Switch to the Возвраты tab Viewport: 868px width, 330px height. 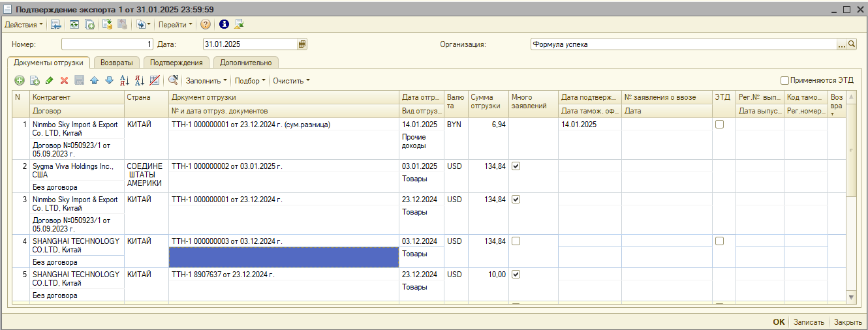[117, 63]
